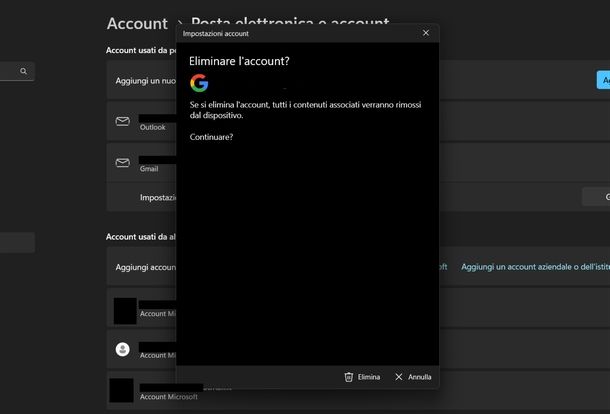Click the search magnifier icon in Settings
The width and height of the screenshot is (610, 414).
[23, 71]
